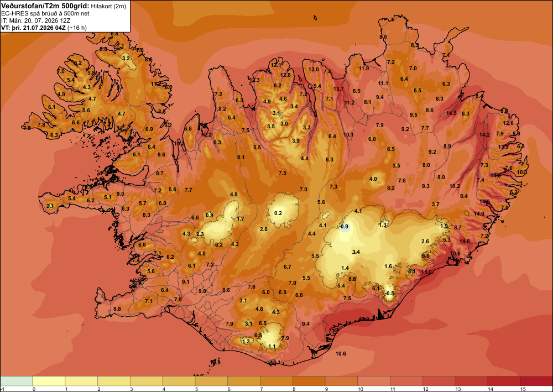Pick the legend swatch between 7 and 8

[276, 381]
